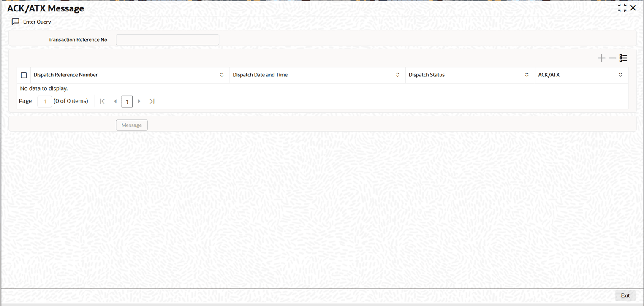Sort by Dispatch Reference Number
Screen dimensions: 644x306
pos(222,75)
